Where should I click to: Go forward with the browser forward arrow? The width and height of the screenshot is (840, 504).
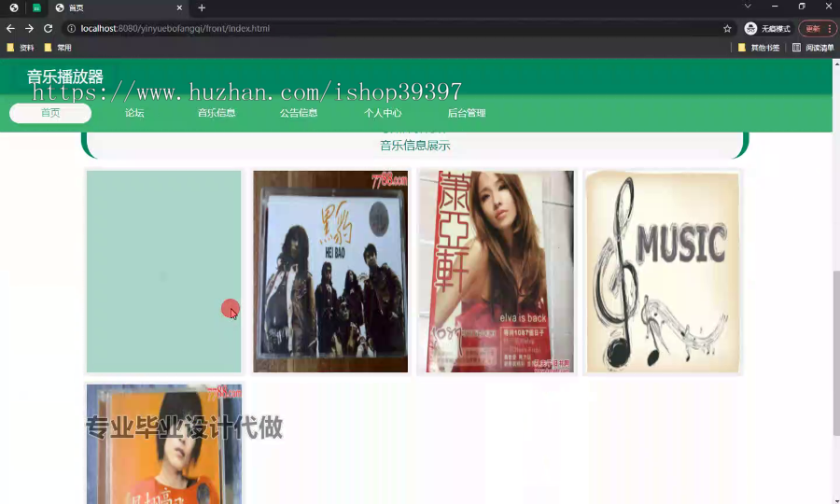pyautogui.click(x=30, y=28)
